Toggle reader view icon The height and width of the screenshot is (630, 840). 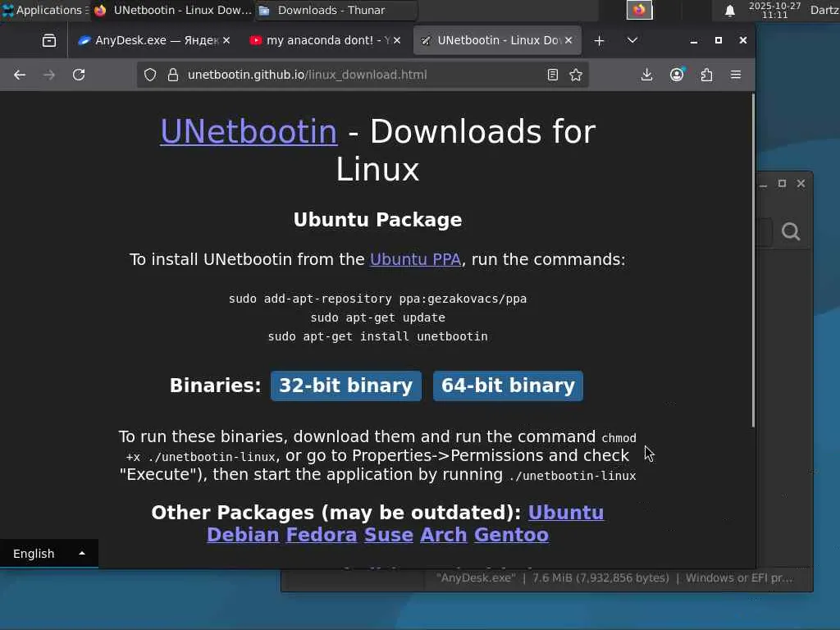(553, 75)
